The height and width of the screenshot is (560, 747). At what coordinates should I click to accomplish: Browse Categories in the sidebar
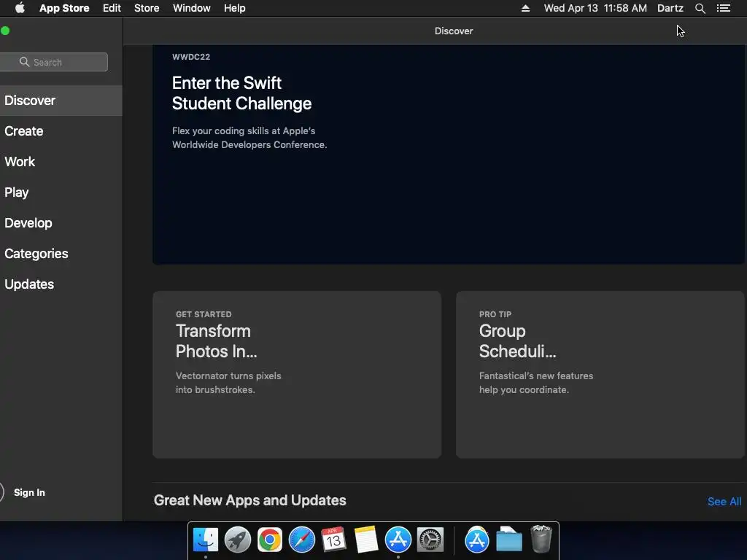pos(61,253)
